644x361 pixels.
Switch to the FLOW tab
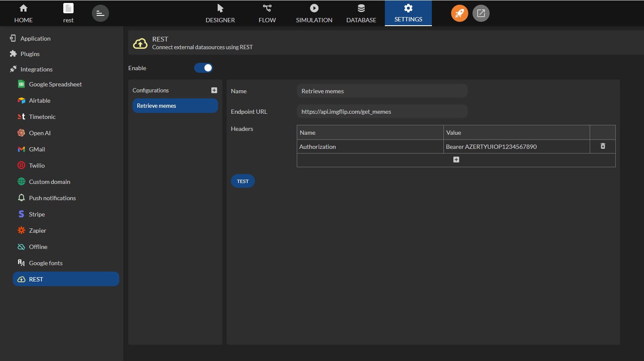(267, 13)
